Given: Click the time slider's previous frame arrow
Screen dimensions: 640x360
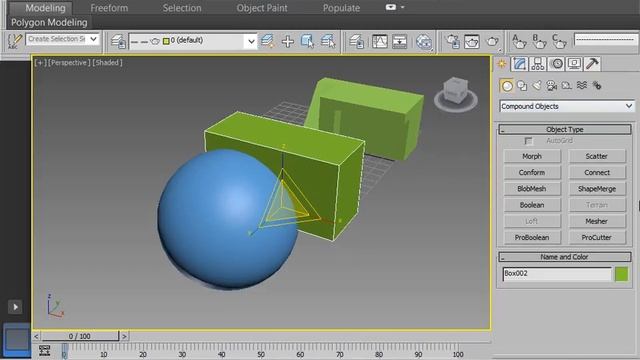Looking at the screenshot, I should pyautogui.click(x=36, y=336).
